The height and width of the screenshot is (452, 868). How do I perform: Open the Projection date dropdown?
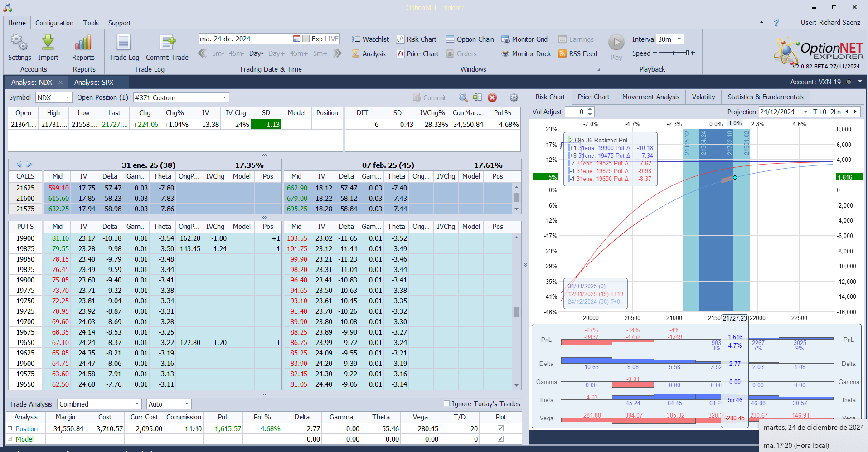805,112
